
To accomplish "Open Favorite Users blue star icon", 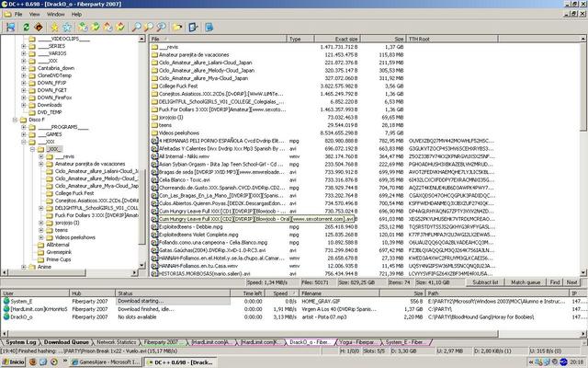I will (x=67, y=27).
